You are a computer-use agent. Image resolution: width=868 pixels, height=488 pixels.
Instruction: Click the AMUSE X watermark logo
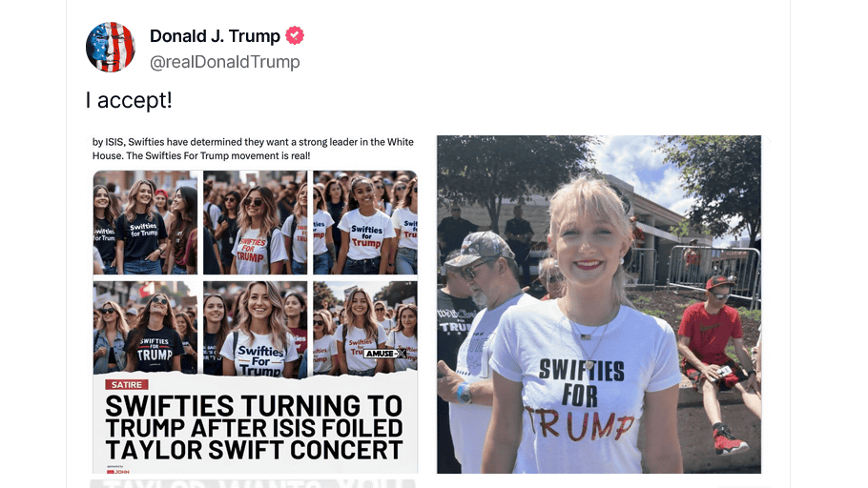(385, 354)
